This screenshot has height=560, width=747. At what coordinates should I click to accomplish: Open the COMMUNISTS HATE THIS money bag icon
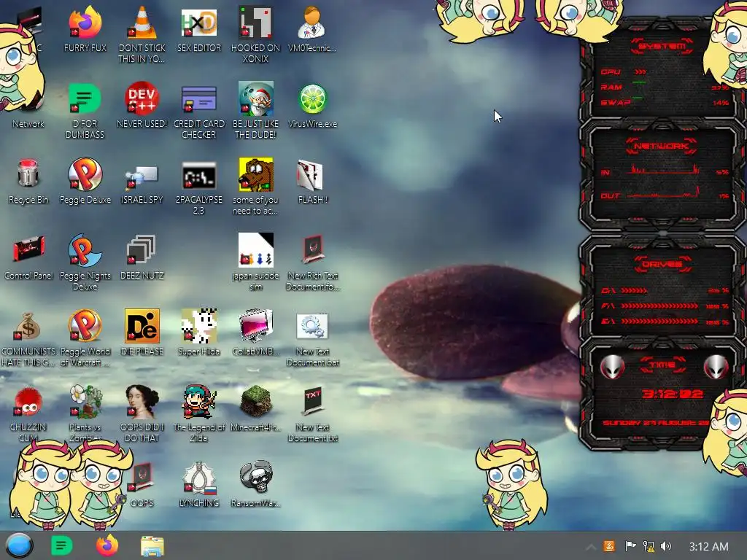click(x=27, y=326)
